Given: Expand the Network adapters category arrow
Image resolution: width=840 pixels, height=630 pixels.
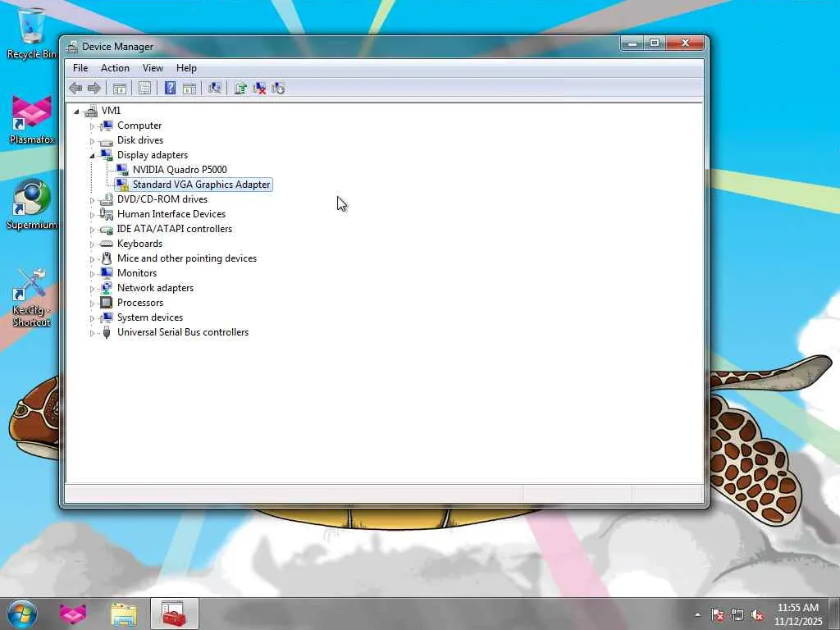Looking at the screenshot, I should [x=92, y=290].
